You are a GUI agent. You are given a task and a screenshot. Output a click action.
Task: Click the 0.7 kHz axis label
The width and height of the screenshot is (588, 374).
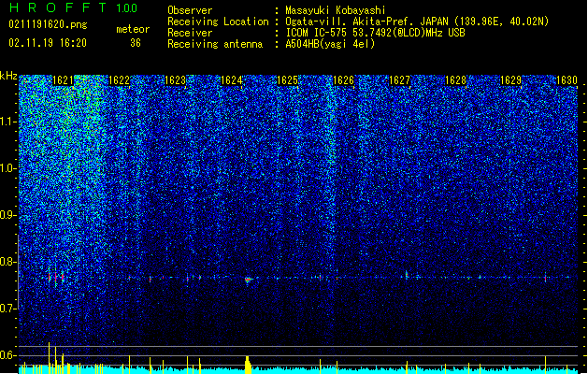point(7,309)
